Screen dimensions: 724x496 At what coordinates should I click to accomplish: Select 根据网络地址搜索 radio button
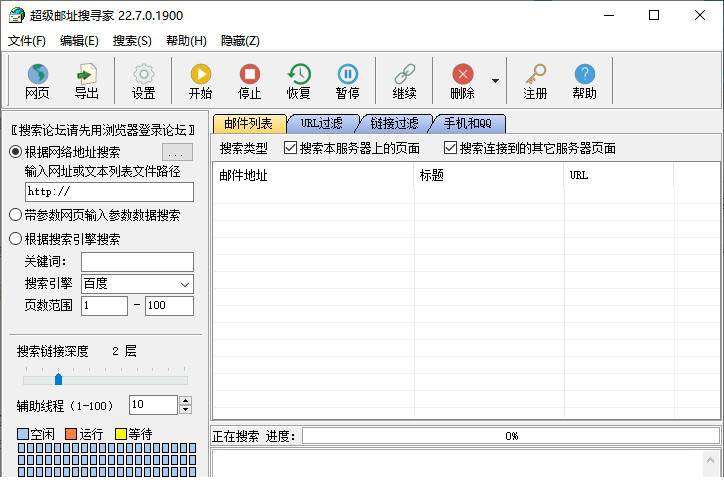[x=16, y=151]
